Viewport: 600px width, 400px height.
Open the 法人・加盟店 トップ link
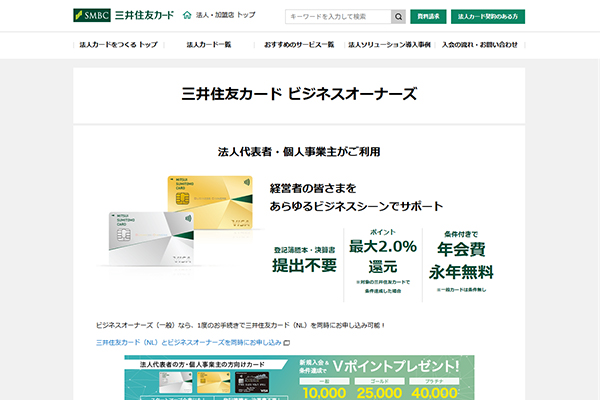pyautogui.click(x=225, y=15)
